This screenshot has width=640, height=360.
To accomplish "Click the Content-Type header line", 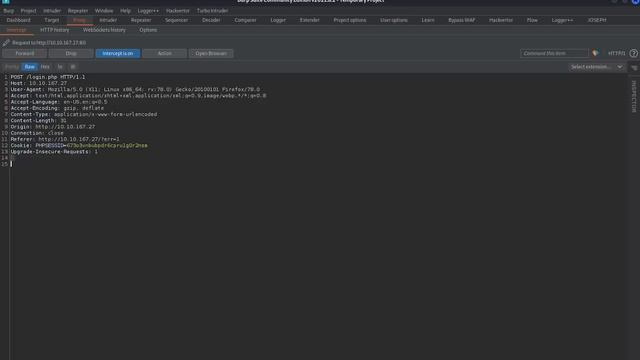I will pyautogui.click(x=84, y=114).
